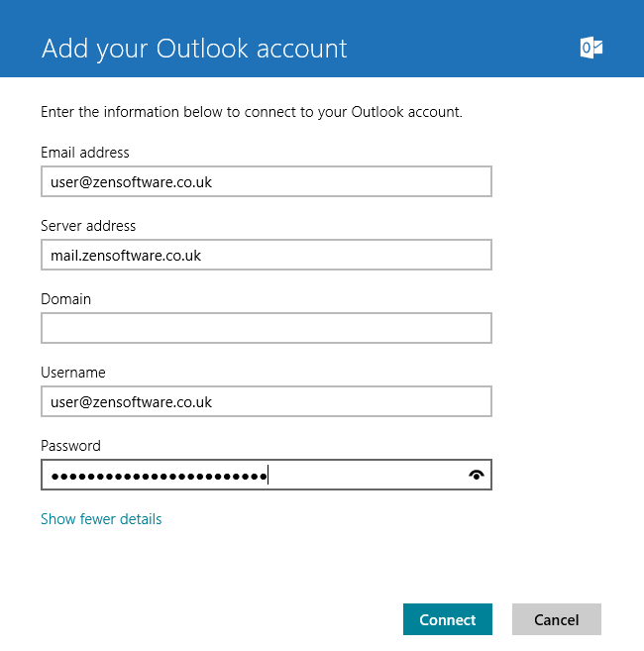Image resolution: width=644 pixels, height=651 pixels.
Task: Click the "Server address" label text
Action: (x=88, y=226)
